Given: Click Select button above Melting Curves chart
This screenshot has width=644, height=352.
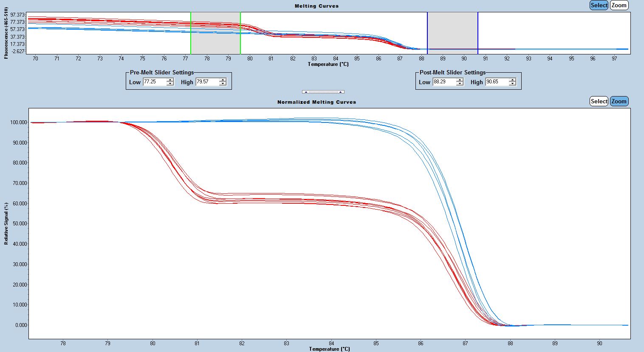Looking at the screenshot, I should pos(599,6).
